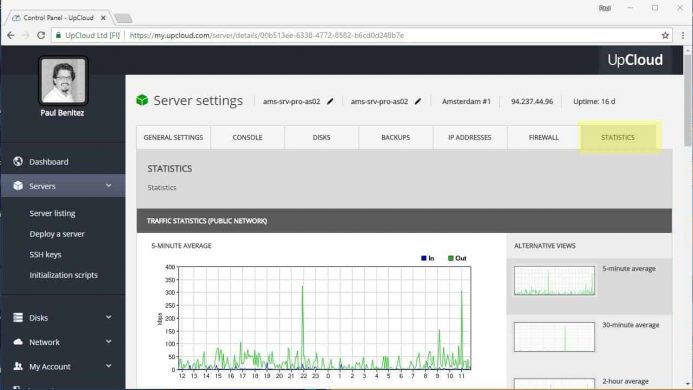
Task: Select the 30-minute average thumbnail
Action: point(554,337)
